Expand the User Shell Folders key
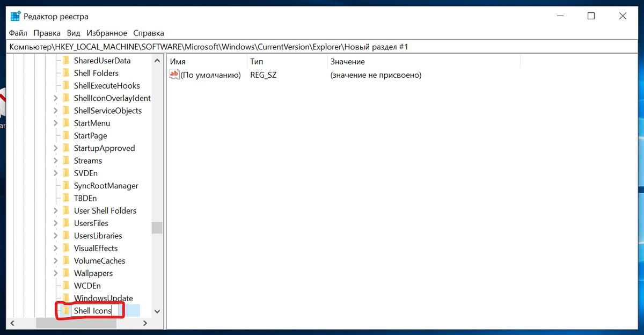 56,210
